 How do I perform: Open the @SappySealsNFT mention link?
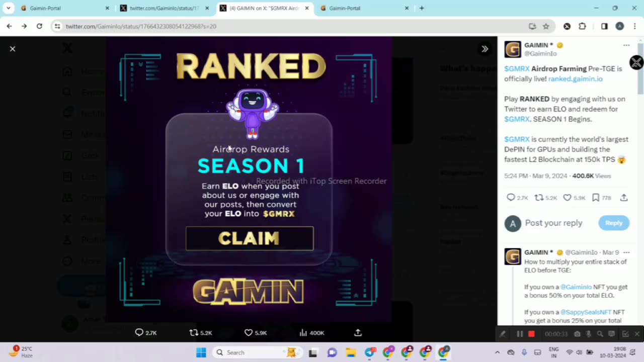pos(586,312)
